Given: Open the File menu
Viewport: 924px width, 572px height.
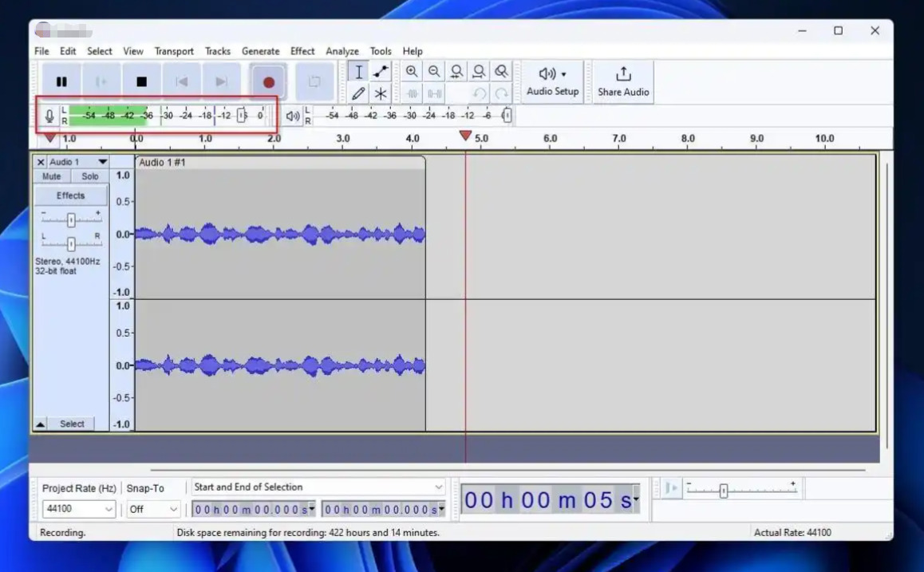Looking at the screenshot, I should [41, 51].
